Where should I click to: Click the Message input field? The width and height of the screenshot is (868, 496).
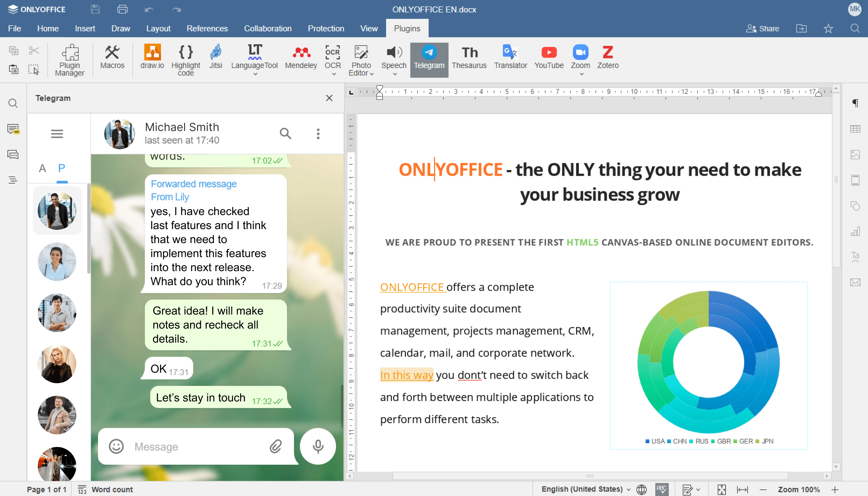click(x=196, y=447)
